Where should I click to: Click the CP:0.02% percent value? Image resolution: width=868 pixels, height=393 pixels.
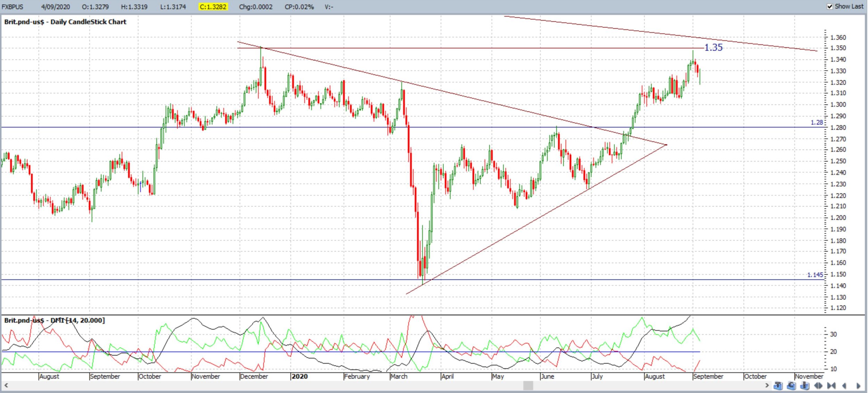[299, 7]
